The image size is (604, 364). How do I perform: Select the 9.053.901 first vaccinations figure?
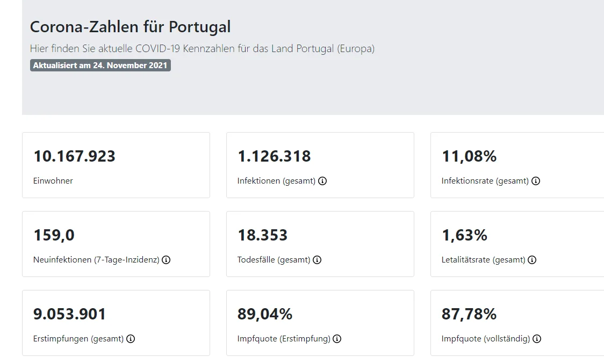(70, 314)
